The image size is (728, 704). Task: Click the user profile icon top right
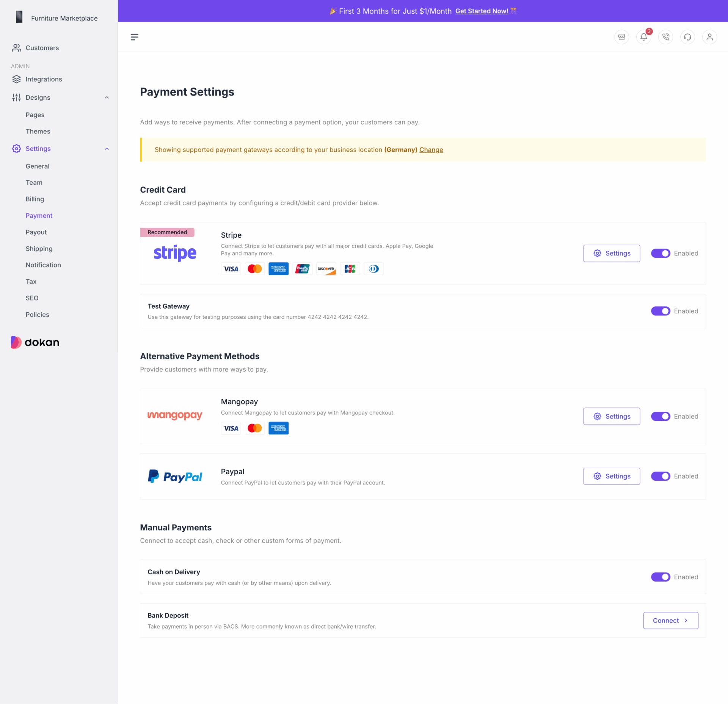710,36
